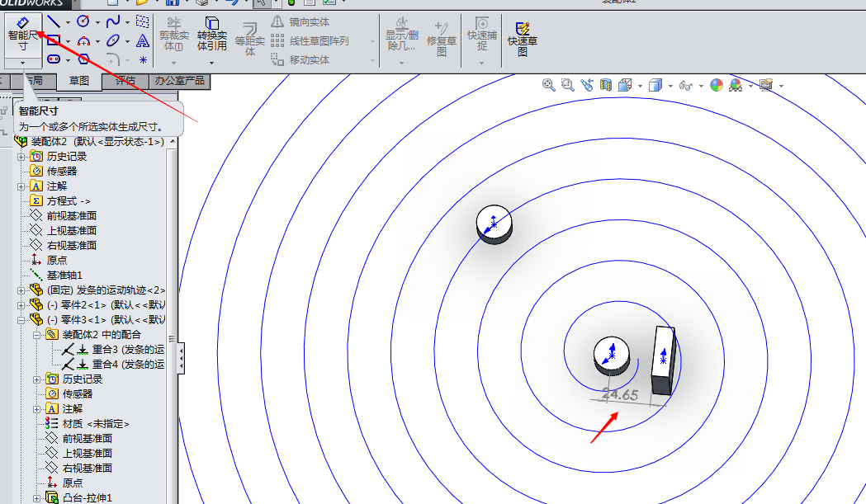
Task: Open the Line tool dropdown arrow
Action: pyautogui.click(x=68, y=22)
